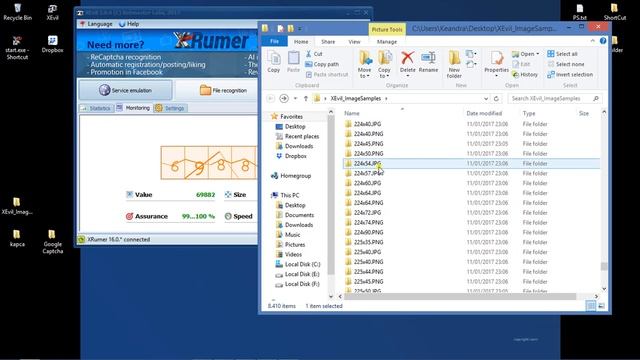The height and width of the screenshot is (360, 640).
Task: Expand the XEvil_ImageSamples breadcrumb arrow
Action: [386, 98]
